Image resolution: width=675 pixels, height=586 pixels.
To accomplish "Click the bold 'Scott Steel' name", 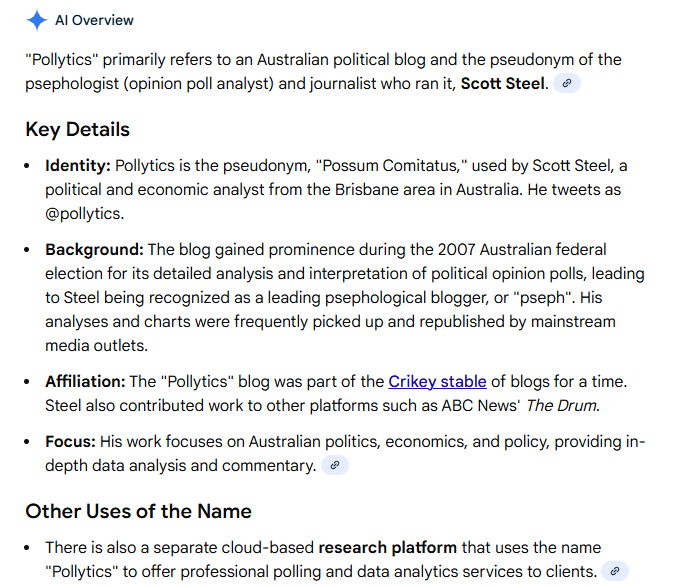I will click(503, 84).
